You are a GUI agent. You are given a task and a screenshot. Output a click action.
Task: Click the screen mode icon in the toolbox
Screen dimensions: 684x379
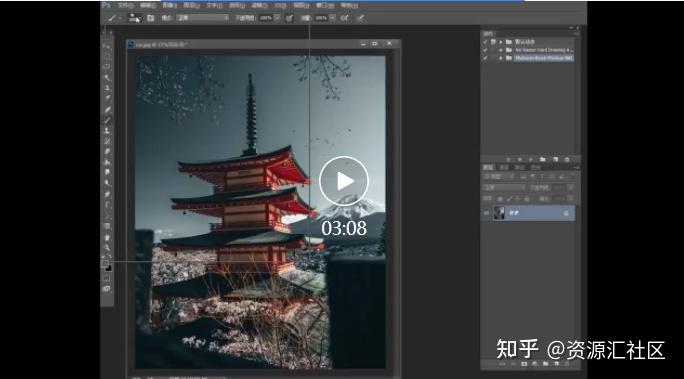(107, 289)
